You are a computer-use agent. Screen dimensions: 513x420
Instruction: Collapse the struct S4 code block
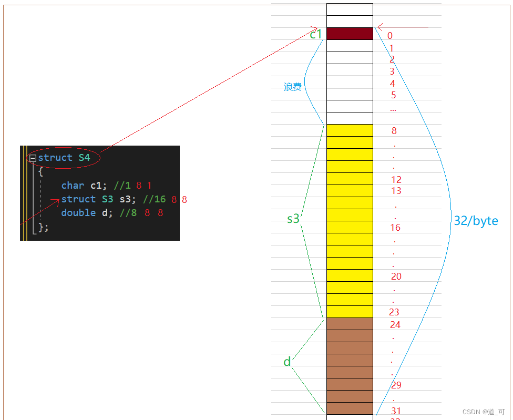pos(33,158)
